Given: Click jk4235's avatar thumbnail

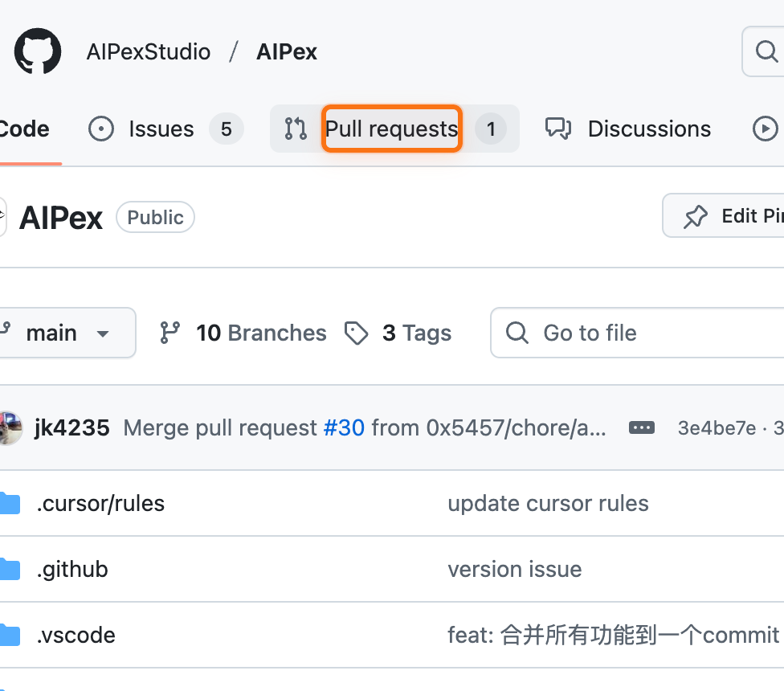Looking at the screenshot, I should pyautogui.click(x=10, y=427).
